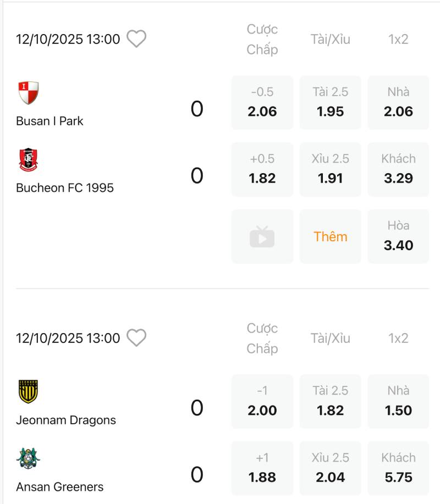The image size is (440, 504).
Task: Select Ansan Greeners +1 handicap at 1.88
Action: click(262, 468)
